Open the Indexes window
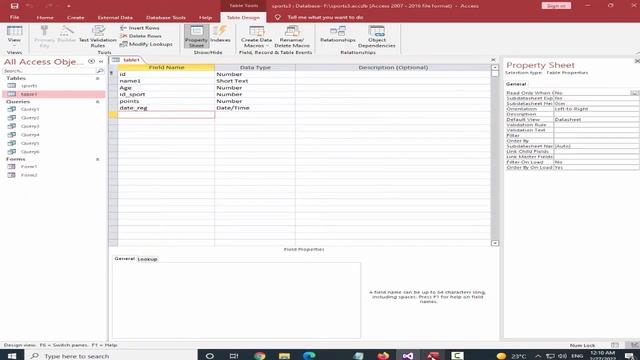640x360 pixels. [x=220, y=34]
